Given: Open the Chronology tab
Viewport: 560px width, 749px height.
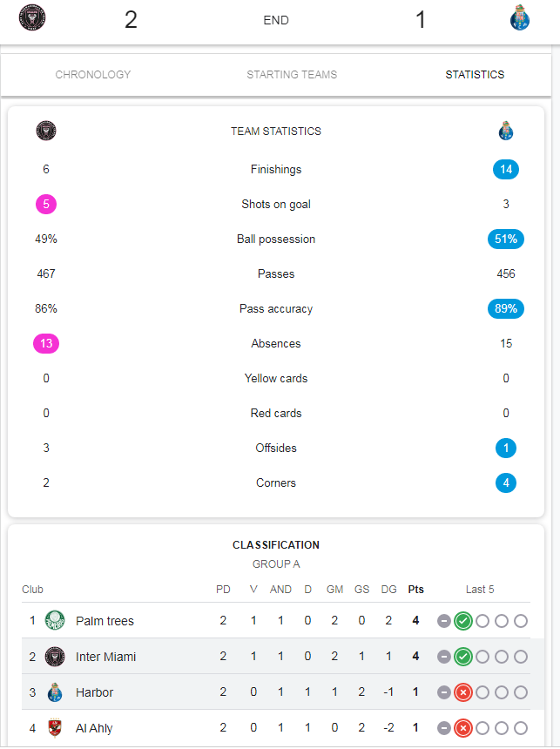Looking at the screenshot, I should tap(93, 75).
